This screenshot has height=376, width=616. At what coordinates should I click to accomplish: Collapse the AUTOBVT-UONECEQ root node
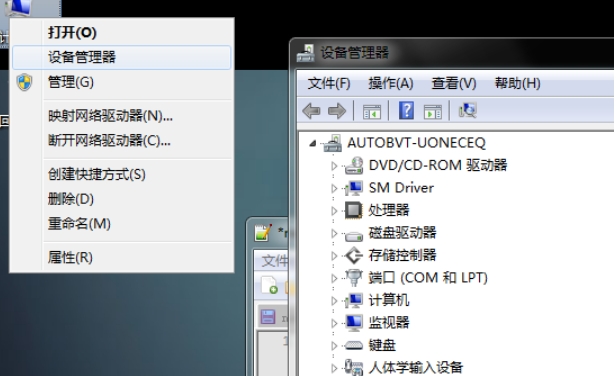click(x=313, y=144)
